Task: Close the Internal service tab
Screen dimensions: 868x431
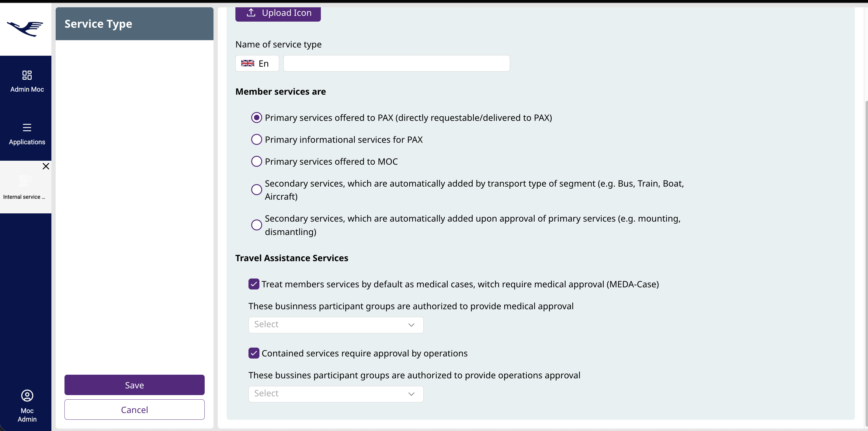Action: (46, 166)
